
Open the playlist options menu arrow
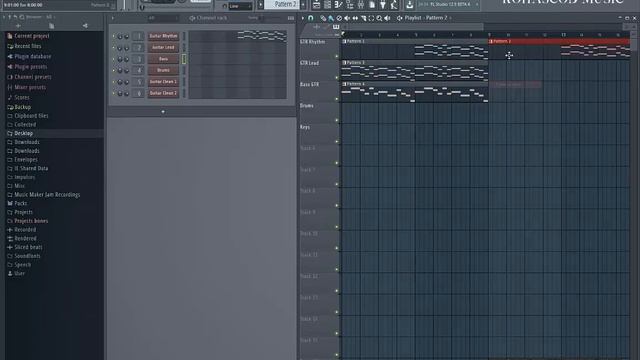(303, 18)
